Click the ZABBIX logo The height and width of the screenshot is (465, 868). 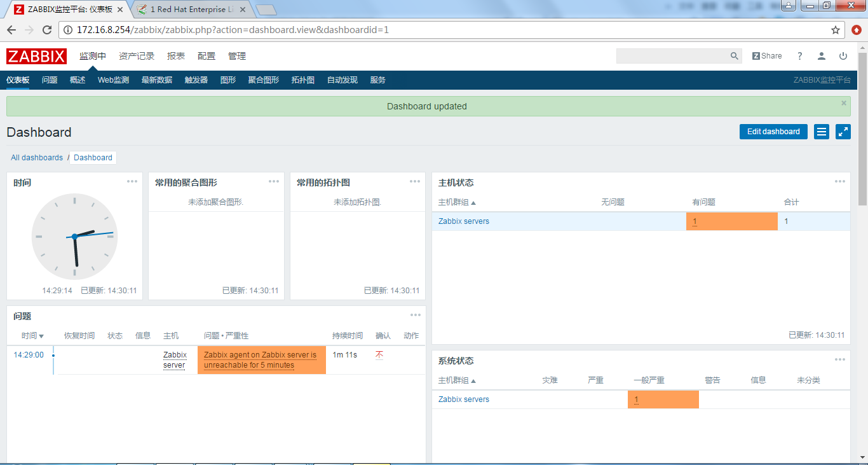(36, 56)
